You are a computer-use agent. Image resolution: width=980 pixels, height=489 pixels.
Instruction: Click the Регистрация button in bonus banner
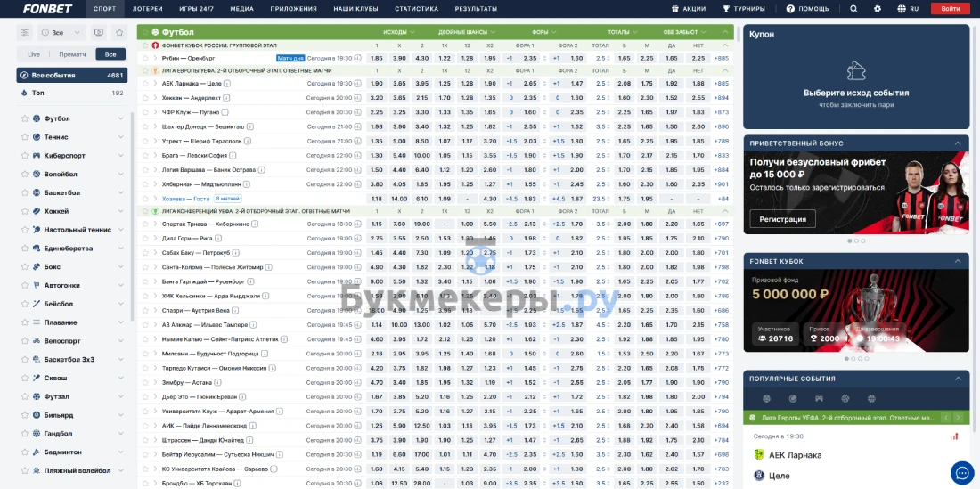coord(782,219)
